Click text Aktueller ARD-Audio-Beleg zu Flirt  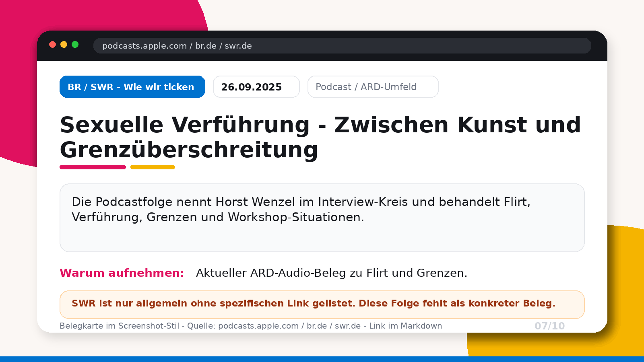(332, 273)
